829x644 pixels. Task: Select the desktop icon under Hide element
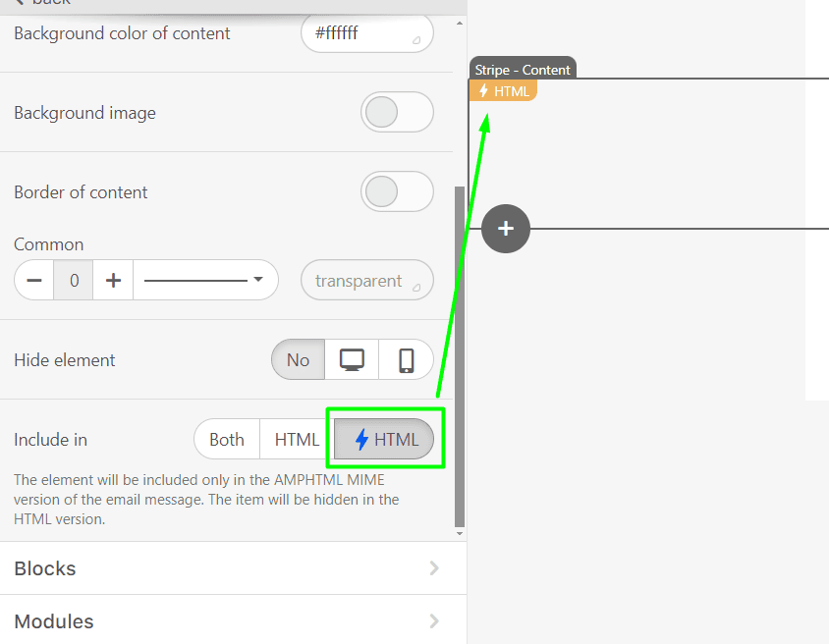pos(351,359)
